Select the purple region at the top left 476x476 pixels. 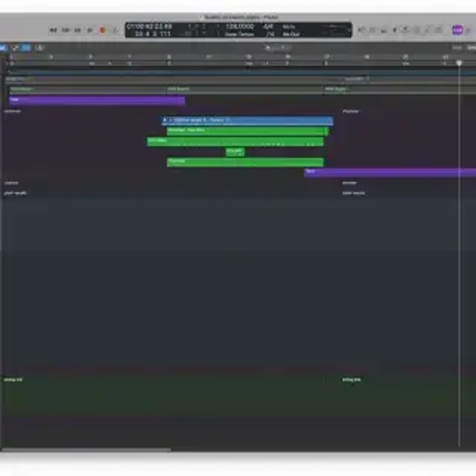[97, 100]
